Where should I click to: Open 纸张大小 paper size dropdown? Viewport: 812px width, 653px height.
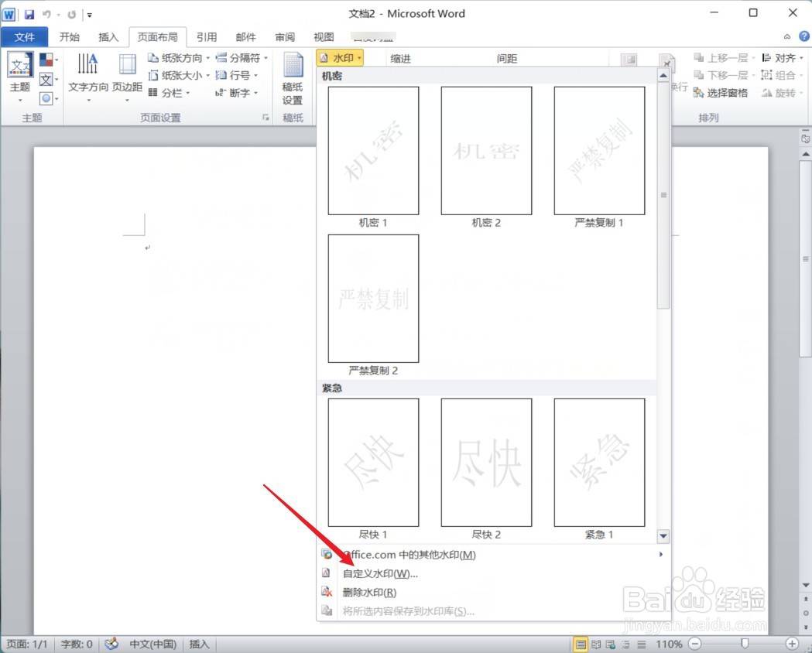tap(179, 76)
